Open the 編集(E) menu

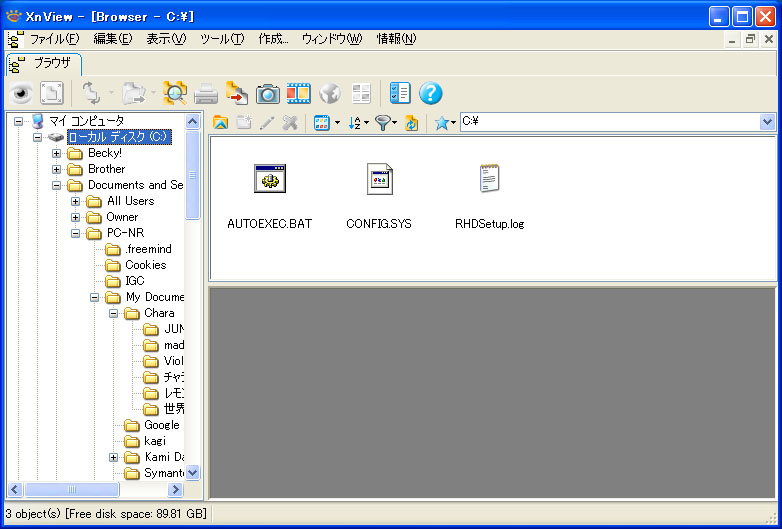[x=113, y=39]
